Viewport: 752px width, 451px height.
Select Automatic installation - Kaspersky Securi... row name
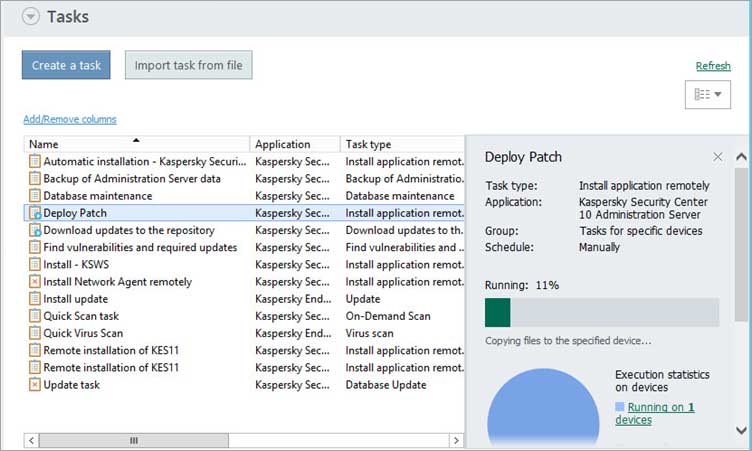point(144,162)
